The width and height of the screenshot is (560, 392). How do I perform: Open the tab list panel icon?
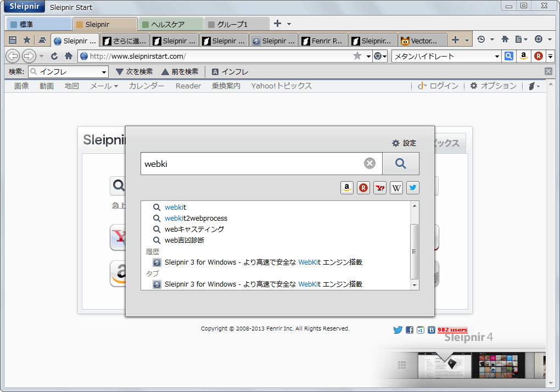[x=13, y=40]
